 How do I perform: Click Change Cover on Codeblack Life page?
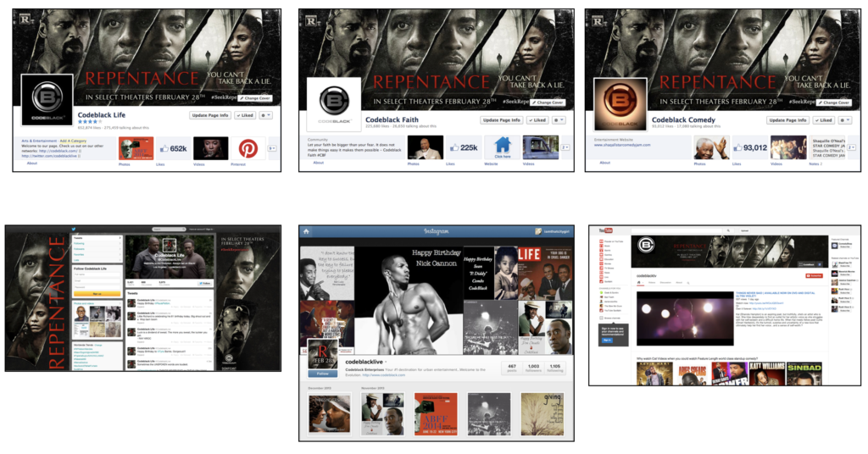tap(256, 98)
